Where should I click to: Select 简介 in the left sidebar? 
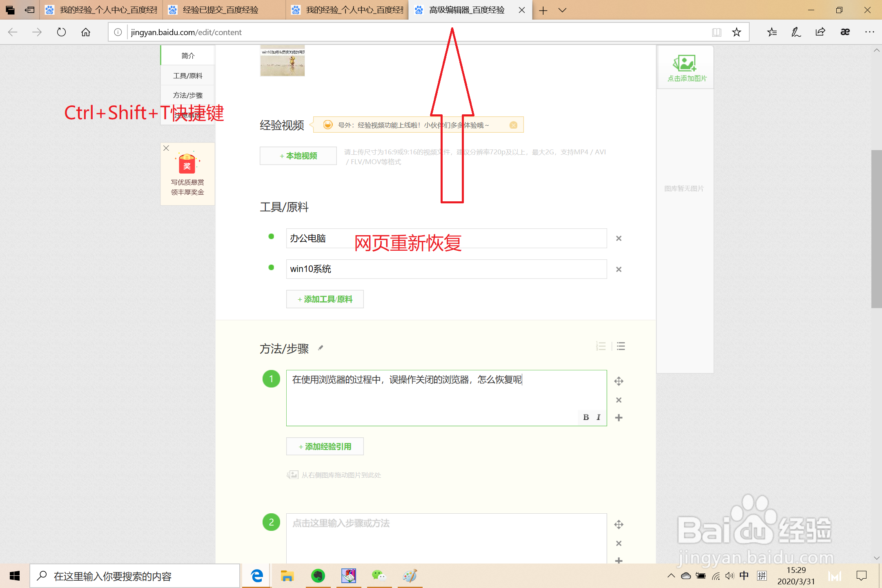[187, 55]
